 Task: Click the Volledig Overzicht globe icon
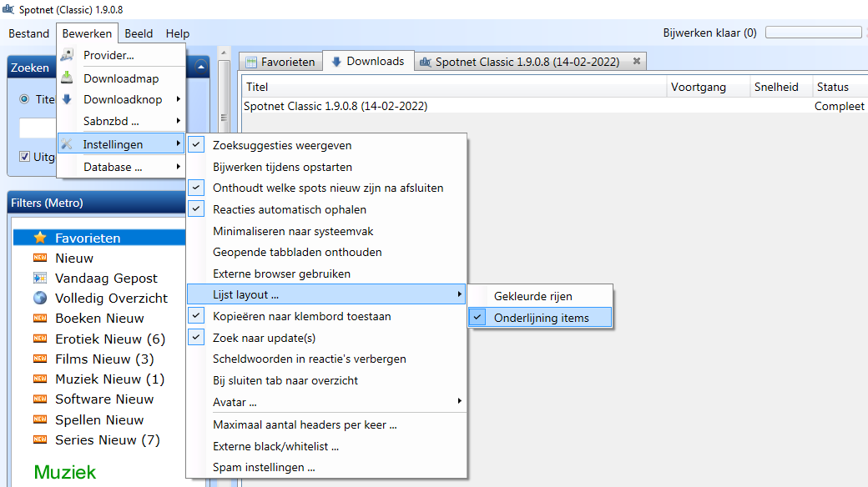[40, 298]
